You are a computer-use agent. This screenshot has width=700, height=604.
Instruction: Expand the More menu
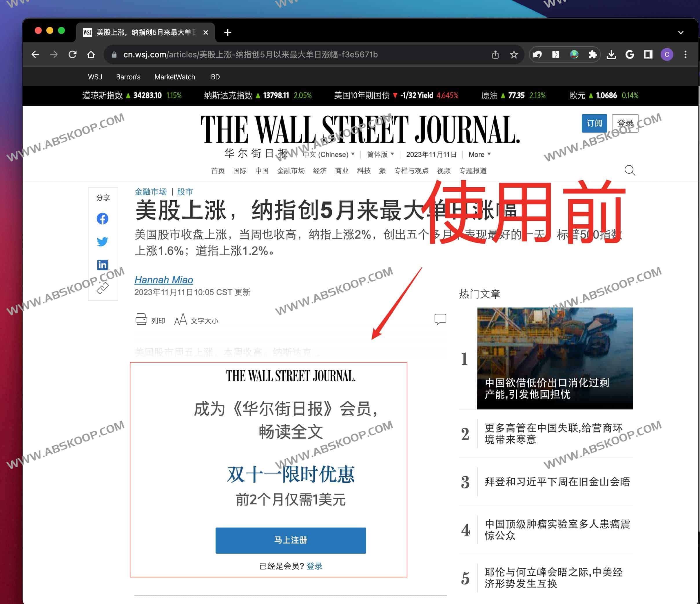click(x=478, y=154)
